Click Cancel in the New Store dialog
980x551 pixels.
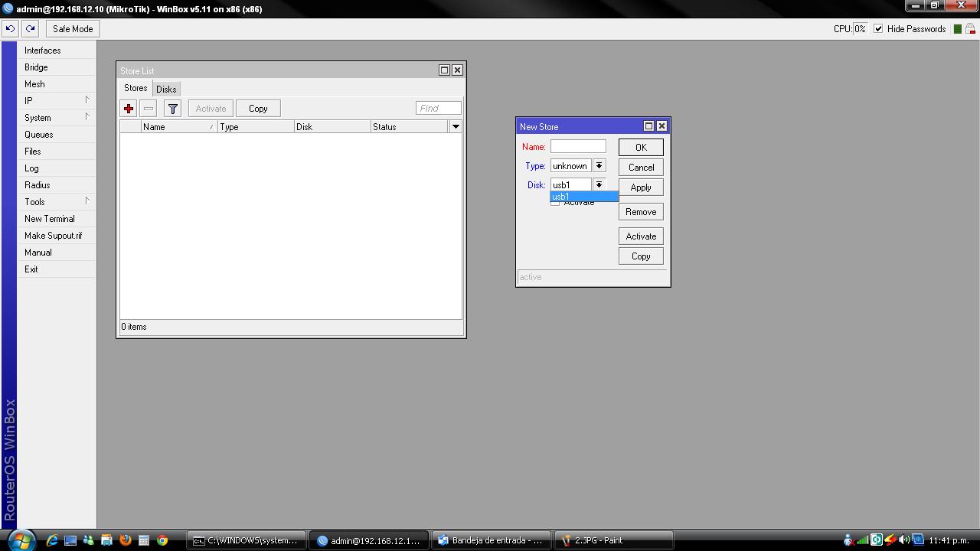pyautogui.click(x=641, y=168)
